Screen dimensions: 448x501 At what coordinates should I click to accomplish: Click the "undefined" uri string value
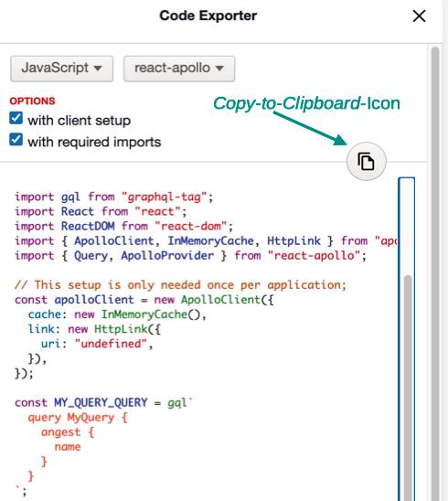coord(111,344)
